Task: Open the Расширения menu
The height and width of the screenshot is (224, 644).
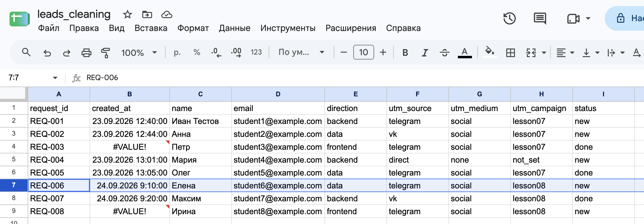Action: point(351,28)
